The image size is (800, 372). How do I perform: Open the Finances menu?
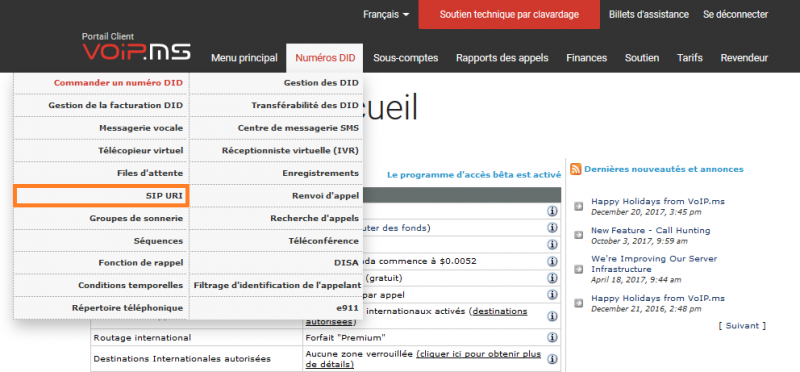pyautogui.click(x=586, y=58)
